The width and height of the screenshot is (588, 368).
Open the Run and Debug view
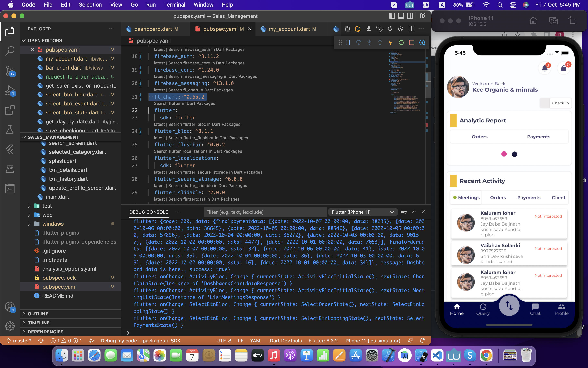click(x=10, y=90)
